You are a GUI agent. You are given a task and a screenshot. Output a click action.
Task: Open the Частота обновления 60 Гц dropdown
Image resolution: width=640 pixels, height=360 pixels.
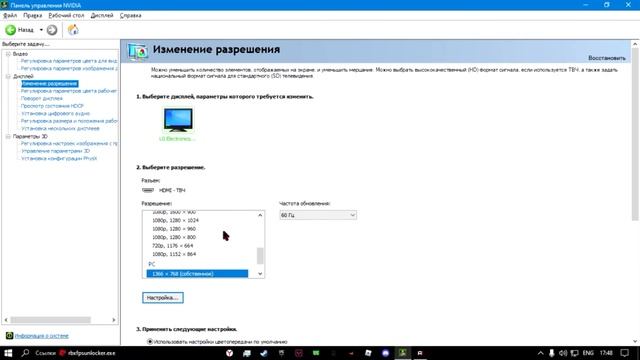(318, 215)
